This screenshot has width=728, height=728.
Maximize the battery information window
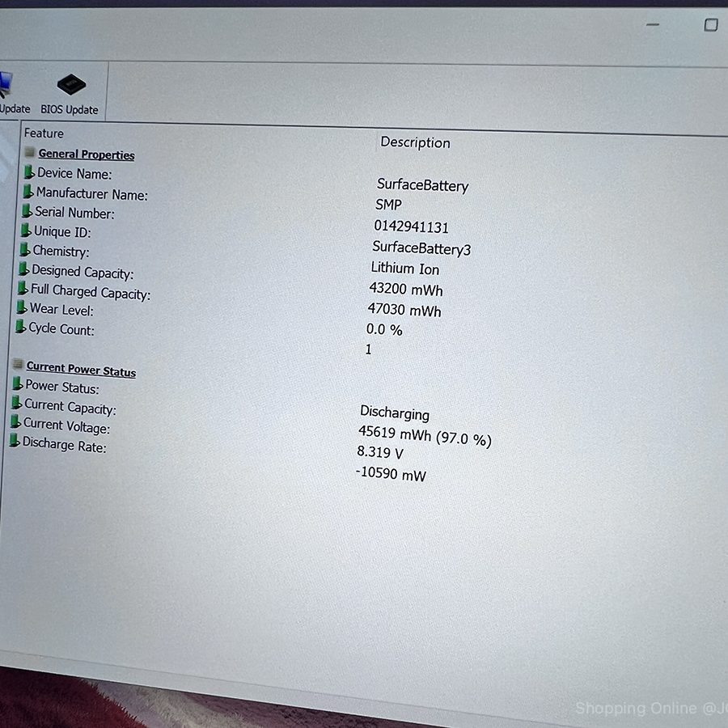(711, 25)
